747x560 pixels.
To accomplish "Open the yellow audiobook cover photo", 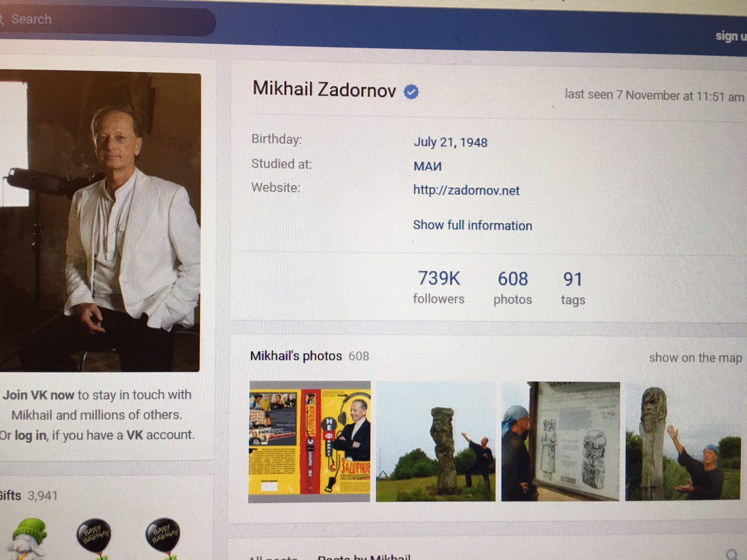I will click(x=309, y=442).
